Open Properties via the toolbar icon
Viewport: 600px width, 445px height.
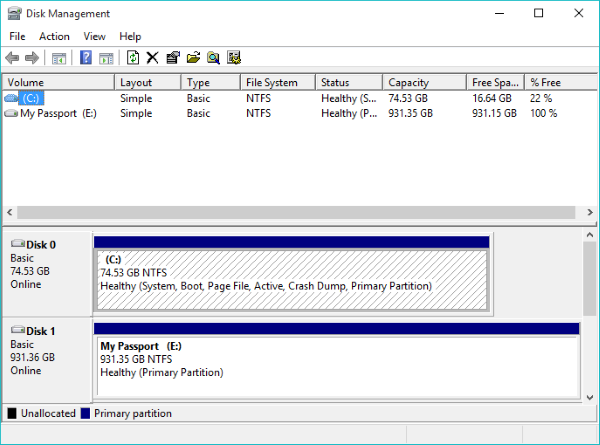tap(173, 58)
